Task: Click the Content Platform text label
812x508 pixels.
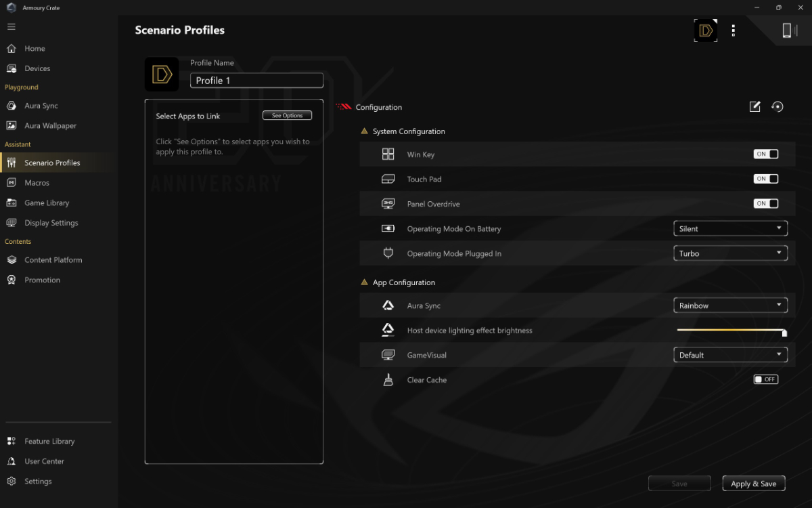Action: 53,260
